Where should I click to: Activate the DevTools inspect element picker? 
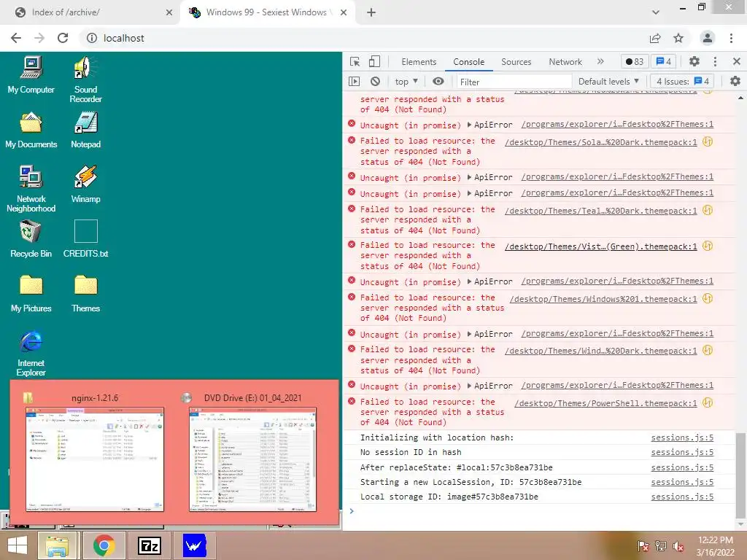pos(355,61)
